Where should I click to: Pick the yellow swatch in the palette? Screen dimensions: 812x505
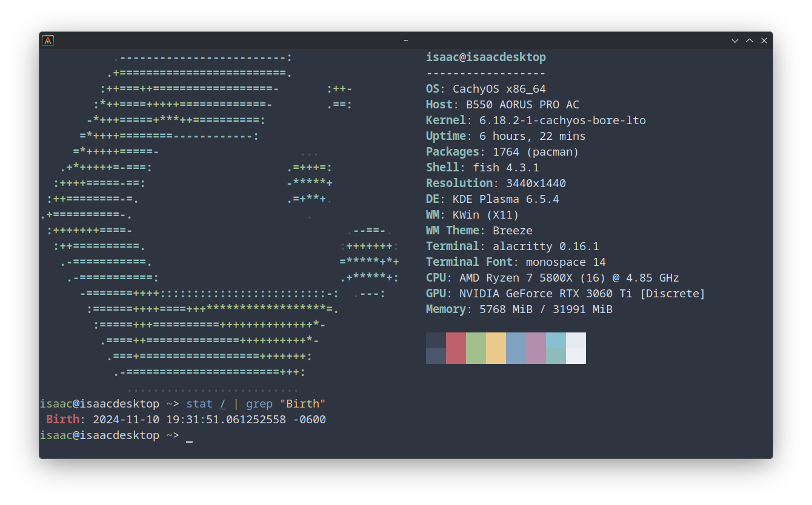[496, 348]
